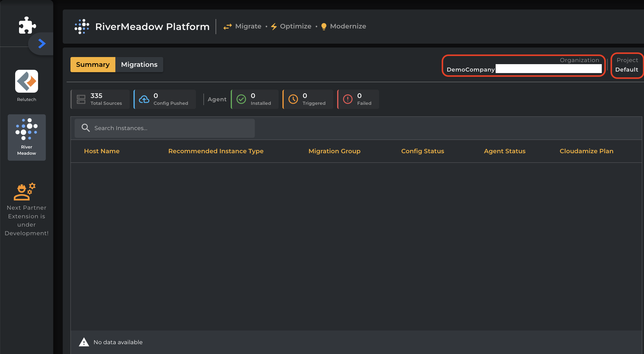Click the Search Instances input field
This screenshot has height=354, width=644.
coord(172,128)
